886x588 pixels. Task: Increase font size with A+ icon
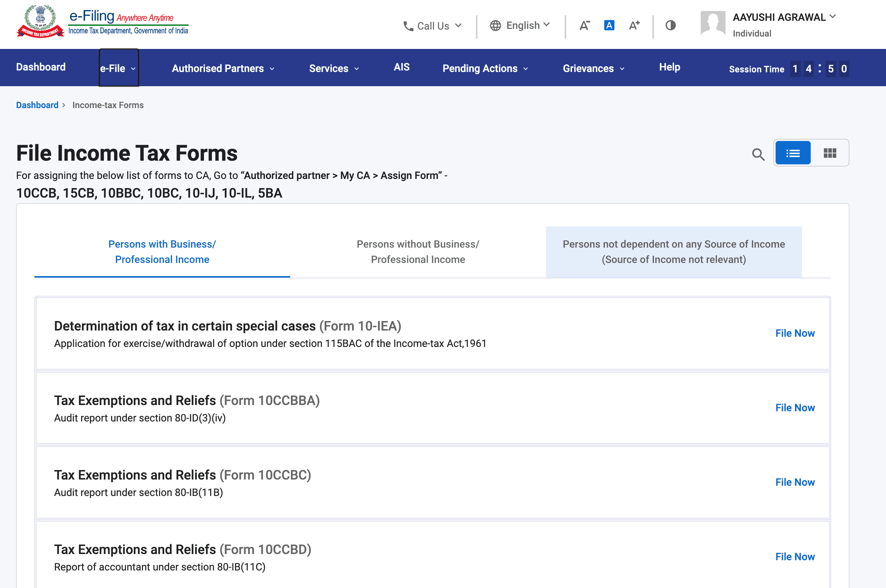click(634, 26)
